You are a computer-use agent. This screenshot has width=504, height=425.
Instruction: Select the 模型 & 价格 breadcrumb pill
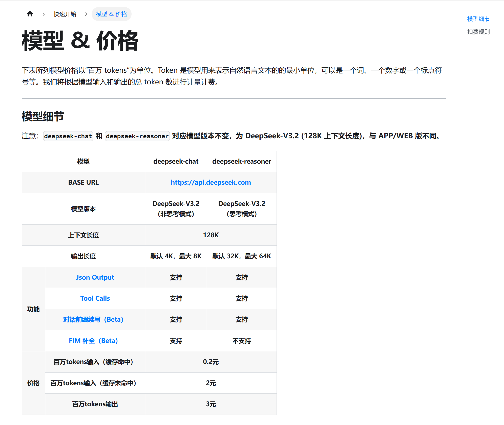pos(111,14)
